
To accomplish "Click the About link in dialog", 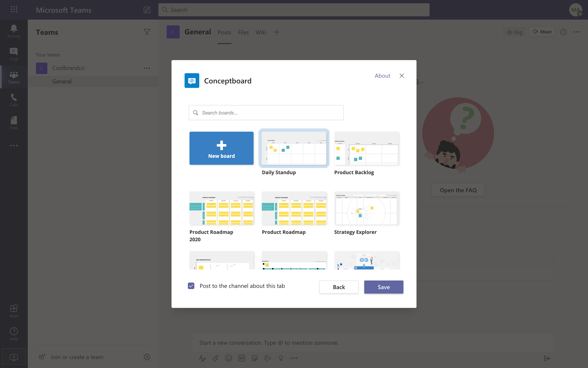I will 382,76.
